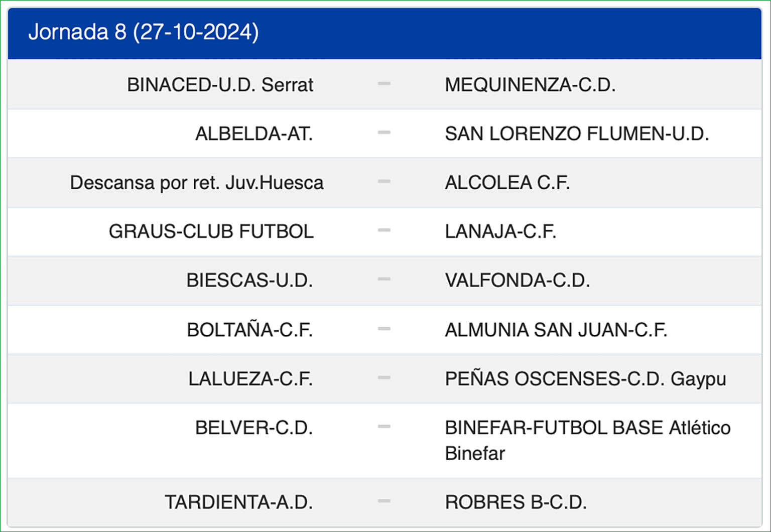Viewport: 771px width, 532px height.
Task: Click ALBELDA-AT. team name
Action: point(254,134)
